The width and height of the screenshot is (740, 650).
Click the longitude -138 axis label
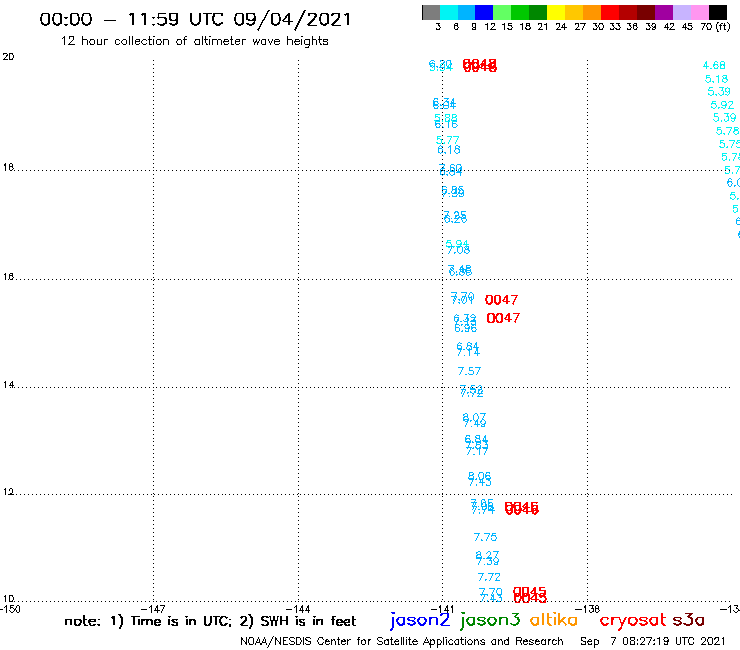tap(588, 609)
